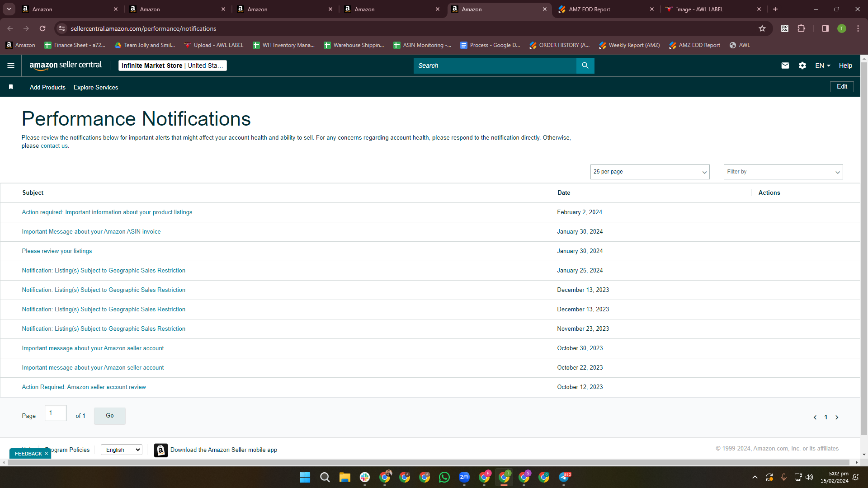Open the settings gear icon
This screenshot has height=488, width=868.
(x=802, y=66)
